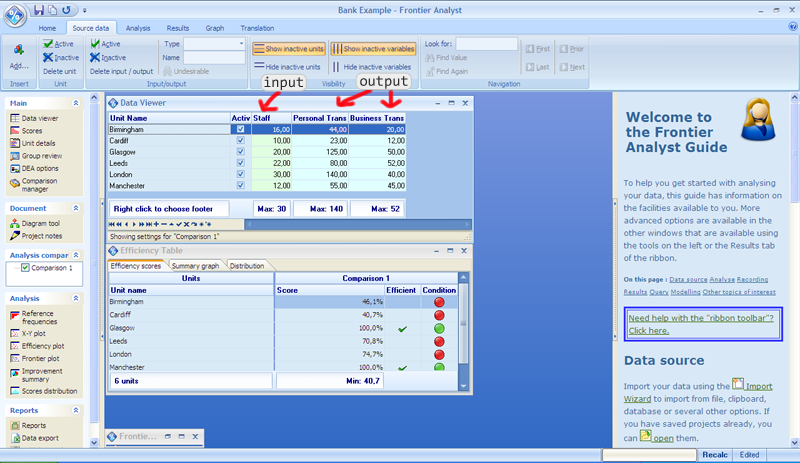800x463 pixels.
Task: Click Delete unit button
Action: 60,71
